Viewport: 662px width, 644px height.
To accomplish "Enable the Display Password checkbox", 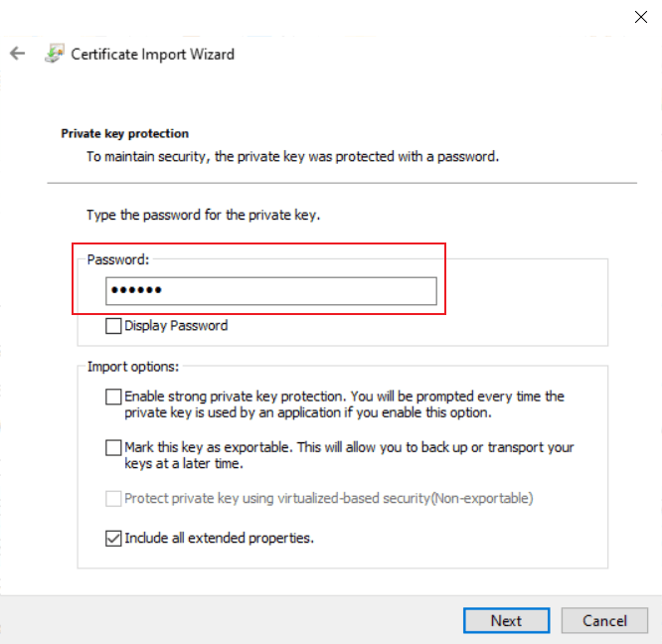I will coord(113,325).
